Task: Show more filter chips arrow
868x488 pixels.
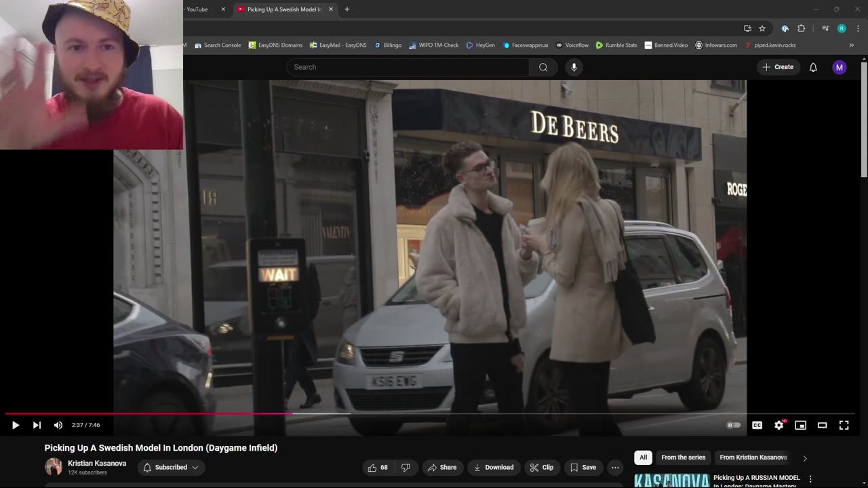Action: point(805,458)
